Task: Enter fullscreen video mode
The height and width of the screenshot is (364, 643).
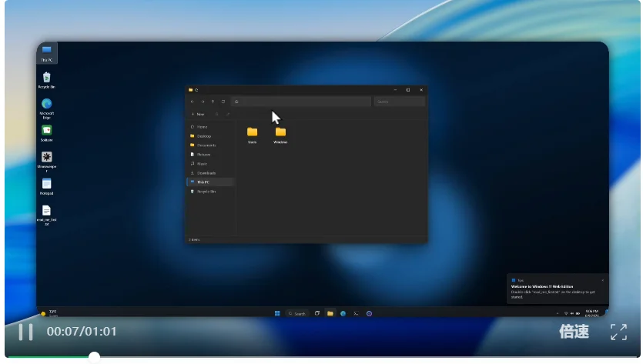Action: (618, 332)
